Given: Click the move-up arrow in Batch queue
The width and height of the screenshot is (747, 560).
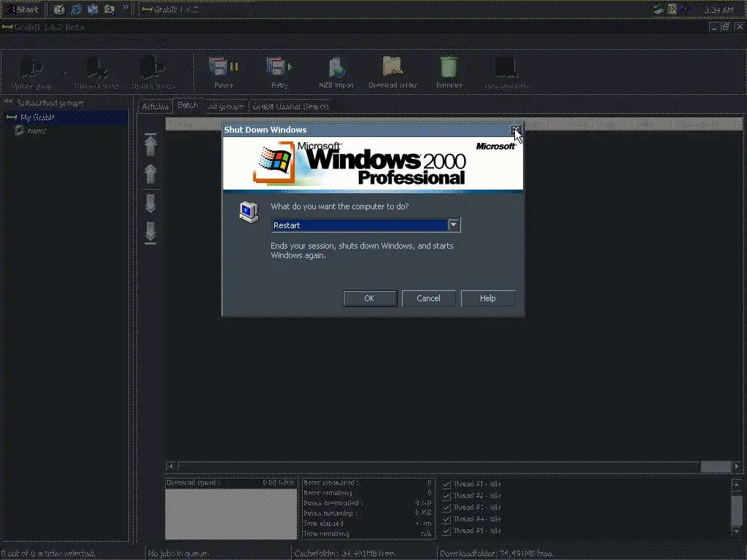Looking at the screenshot, I should pyautogui.click(x=150, y=174).
